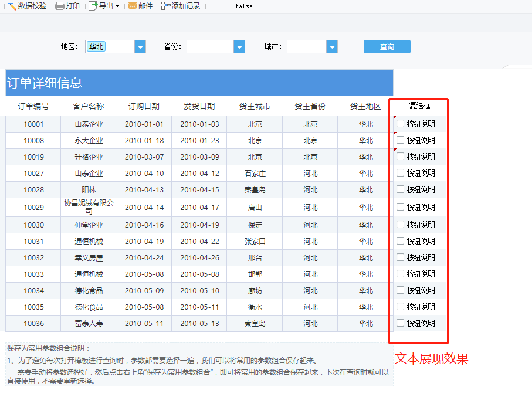Viewport: 532px width, 407px height.
Task: Click the 添加记录 add record icon
Action: coord(165,6)
